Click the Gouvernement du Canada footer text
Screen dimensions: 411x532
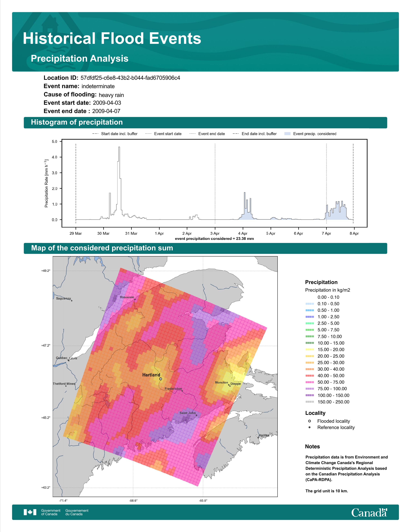tap(77, 512)
